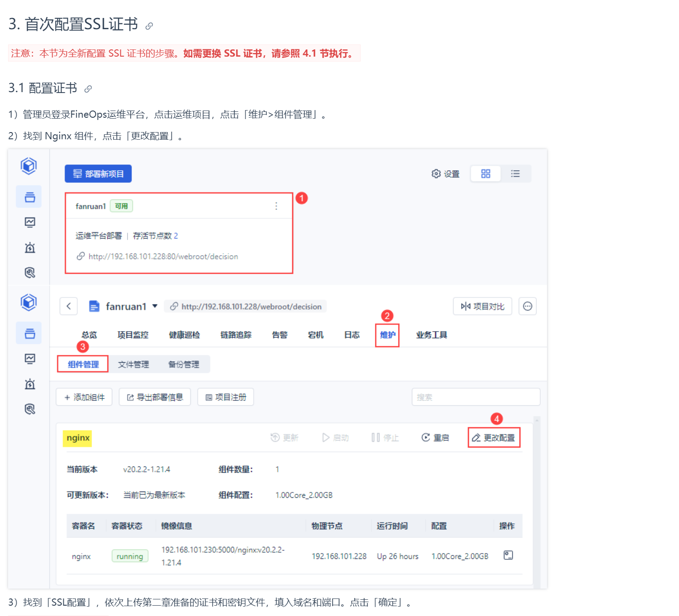The image size is (679, 616).
Task: Open the 链路追踪 tab
Action: click(x=236, y=335)
